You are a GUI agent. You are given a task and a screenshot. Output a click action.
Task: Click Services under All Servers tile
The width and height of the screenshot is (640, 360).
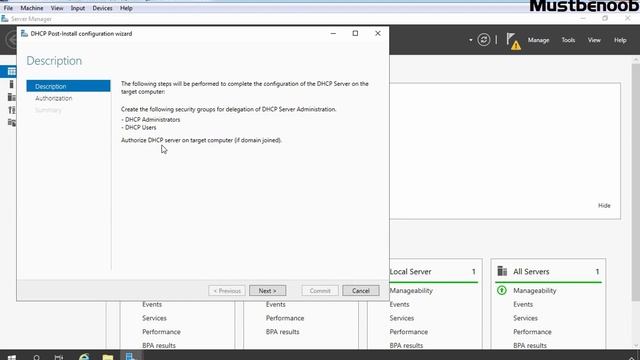click(x=525, y=318)
